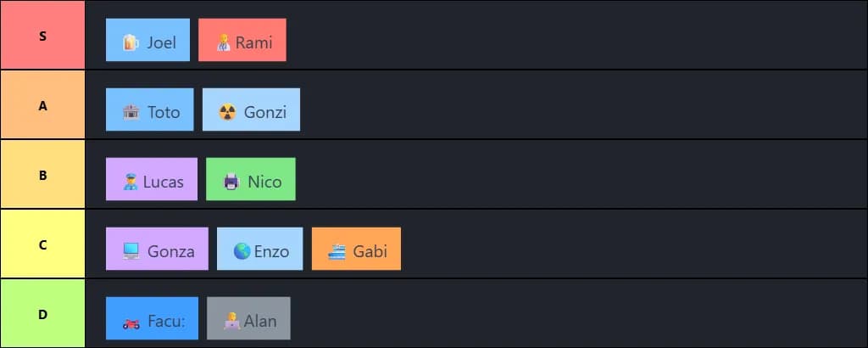Click the printer icon on Nico's card
868x348 pixels.
click(x=231, y=182)
